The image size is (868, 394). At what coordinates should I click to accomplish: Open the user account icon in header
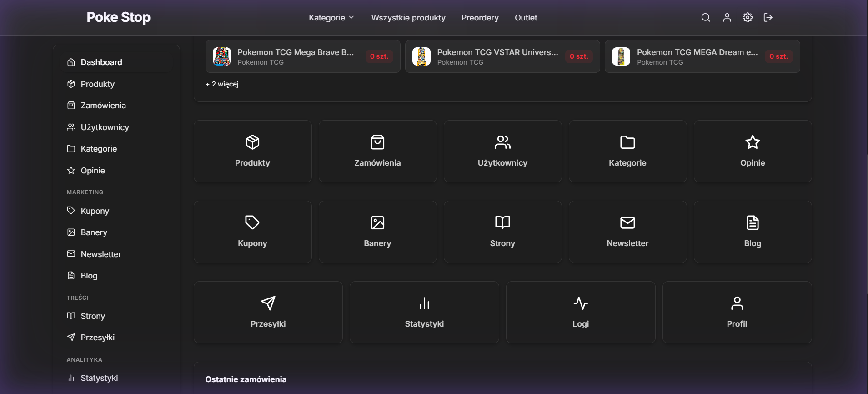(727, 17)
